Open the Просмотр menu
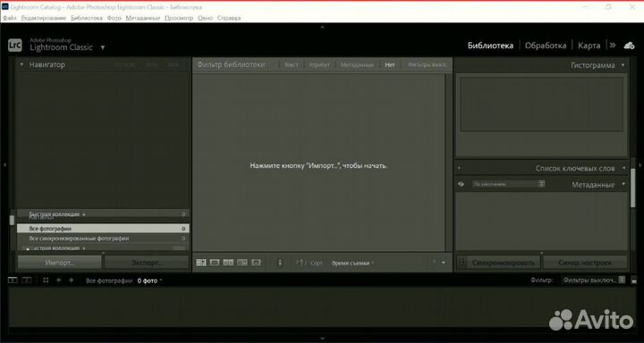The image size is (644, 343). point(179,18)
